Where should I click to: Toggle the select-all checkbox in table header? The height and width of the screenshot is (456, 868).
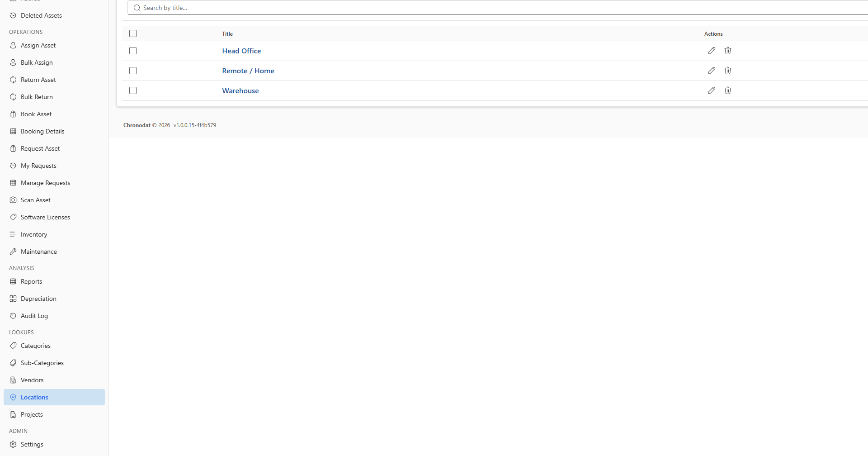coord(133,33)
